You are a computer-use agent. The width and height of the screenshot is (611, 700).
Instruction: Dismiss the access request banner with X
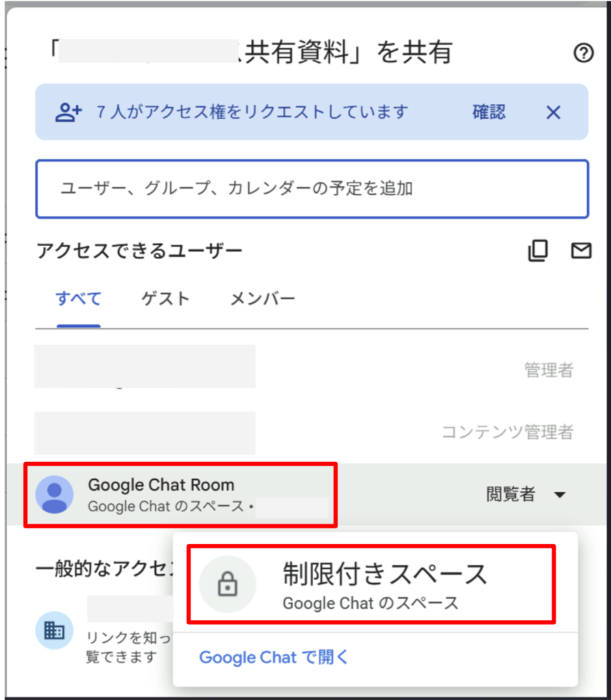(553, 113)
